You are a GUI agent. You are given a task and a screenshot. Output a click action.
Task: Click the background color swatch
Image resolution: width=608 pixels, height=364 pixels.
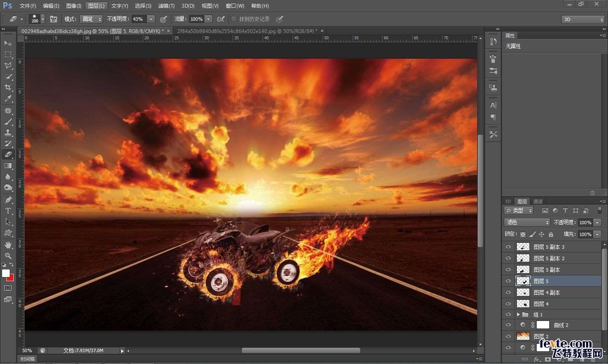(11, 278)
